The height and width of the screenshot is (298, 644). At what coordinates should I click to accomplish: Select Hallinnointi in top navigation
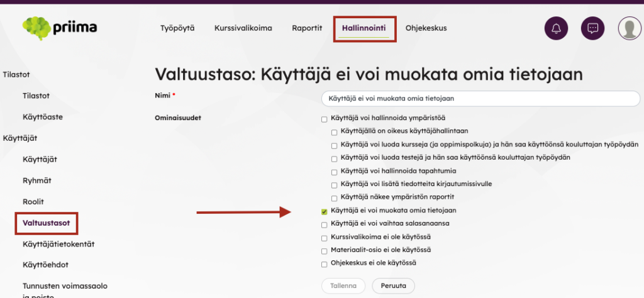pos(364,28)
